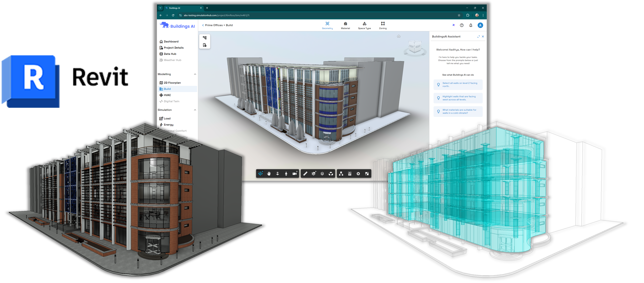This screenshot has height=283, width=644.
Task: Open Weather Hub in the sidebar
Action: (170, 60)
